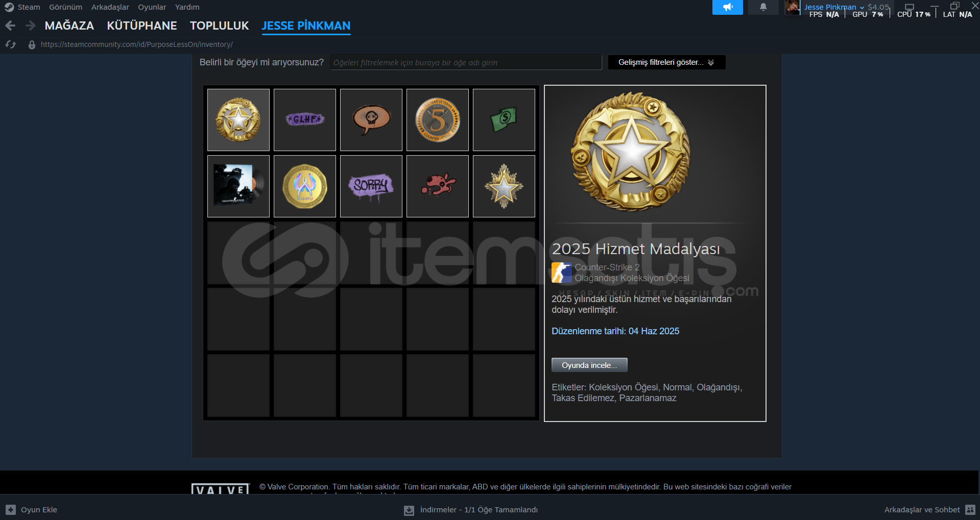The height and width of the screenshot is (520, 980).
Task: Switch to the TOPLULUK tab
Action: (219, 26)
